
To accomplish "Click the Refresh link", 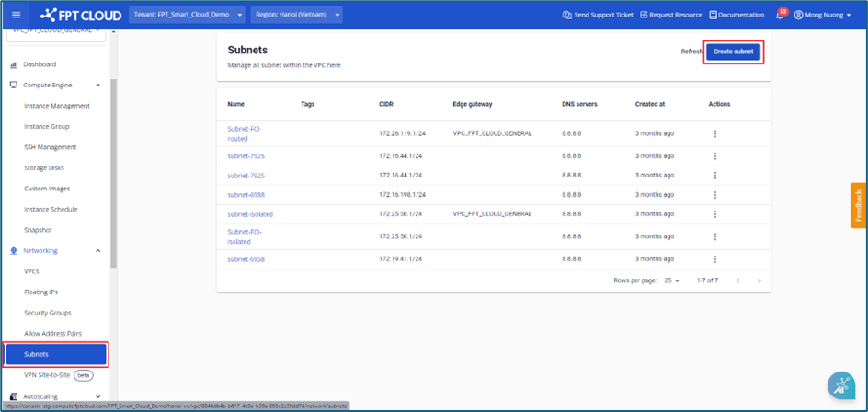I will click(691, 51).
